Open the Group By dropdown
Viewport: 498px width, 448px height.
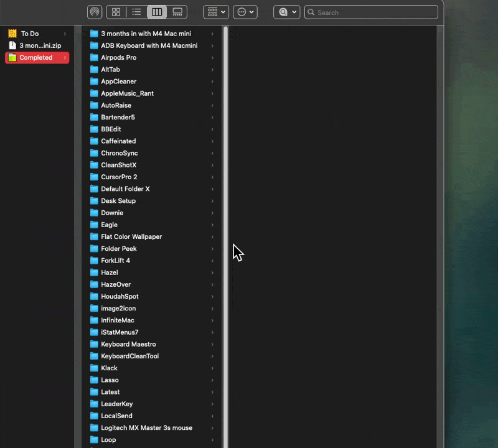[x=216, y=12]
